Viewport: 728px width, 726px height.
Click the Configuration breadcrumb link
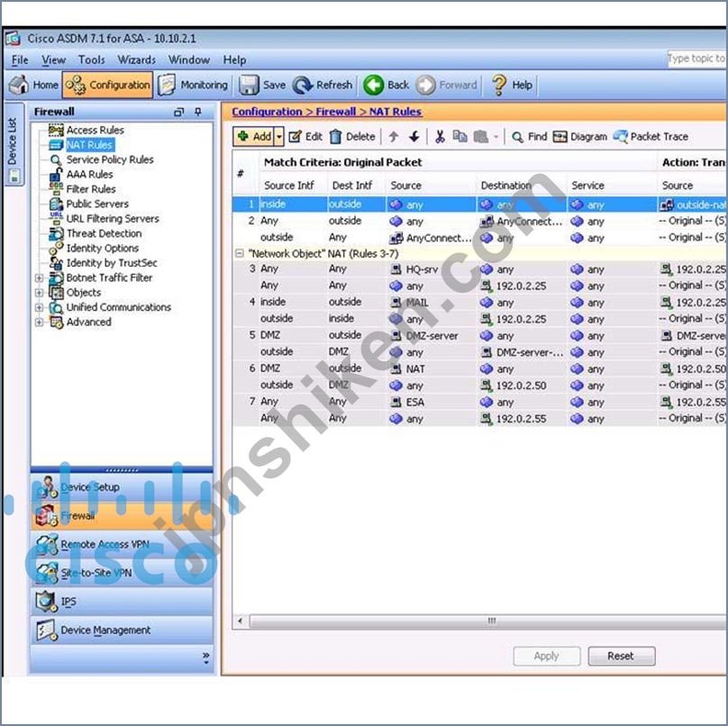tap(267, 112)
